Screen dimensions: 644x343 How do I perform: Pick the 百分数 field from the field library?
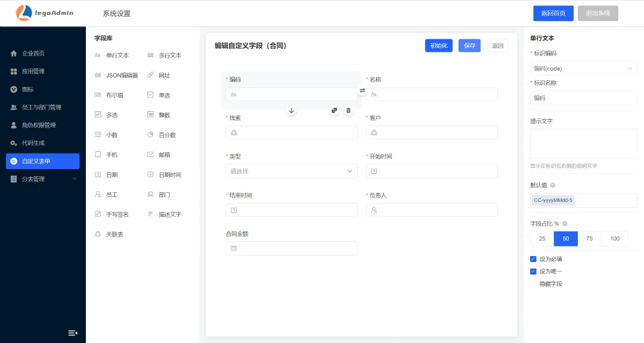pos(167,135)
